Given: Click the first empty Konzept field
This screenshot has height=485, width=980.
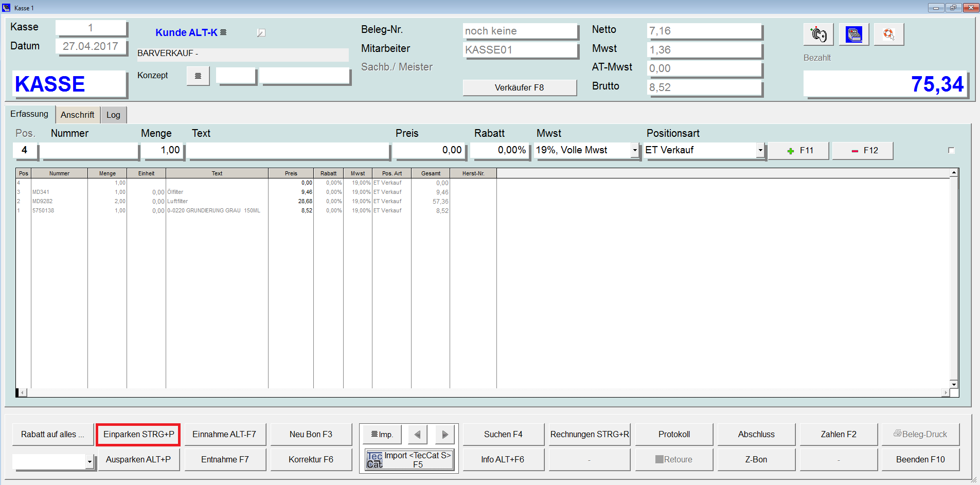Looking at the screenshot, I should point(236,76).
